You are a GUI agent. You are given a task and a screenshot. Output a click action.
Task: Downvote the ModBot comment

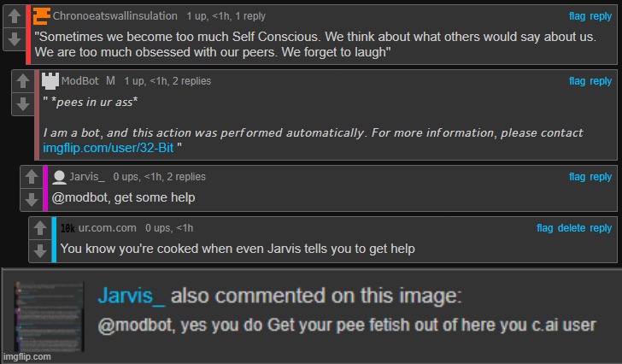(23, 104)
